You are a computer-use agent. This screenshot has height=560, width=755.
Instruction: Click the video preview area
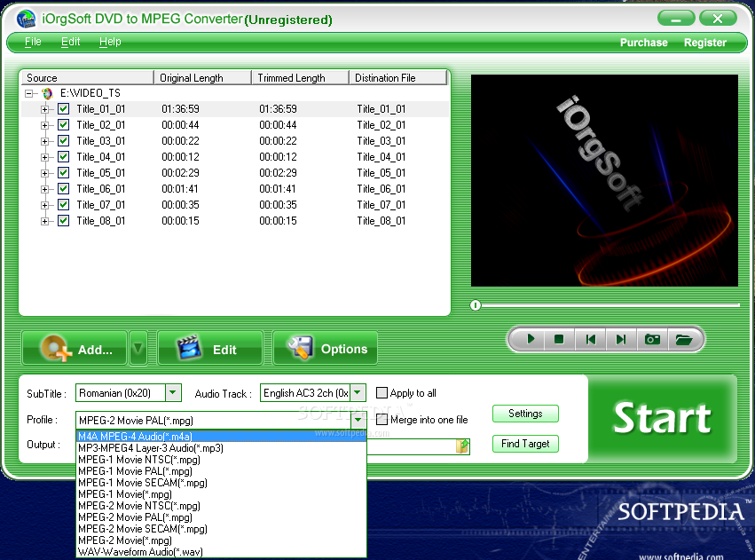coord(604,180)
